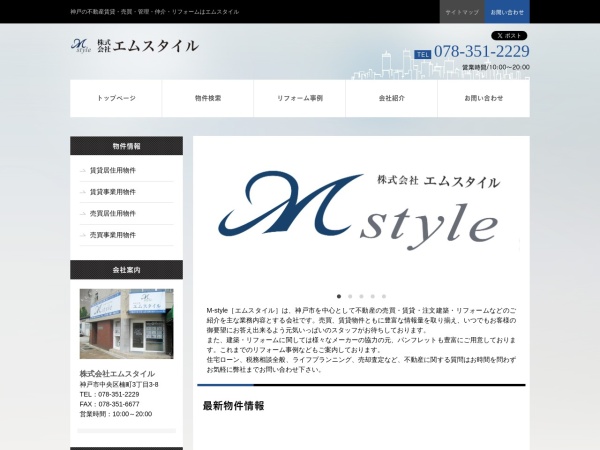Click the storefront photo under 会社案内
Screen dimensions: 600x450
coord(126,324)
